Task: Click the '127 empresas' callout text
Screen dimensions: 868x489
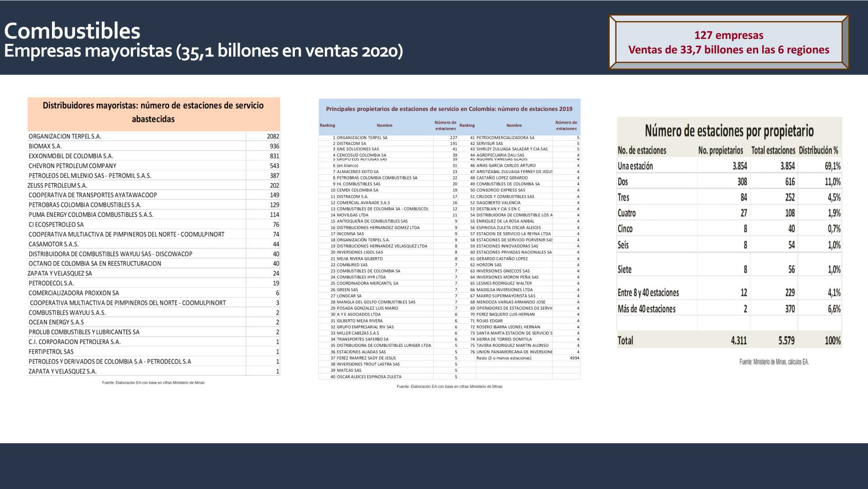Action: [x=729, y=35]
